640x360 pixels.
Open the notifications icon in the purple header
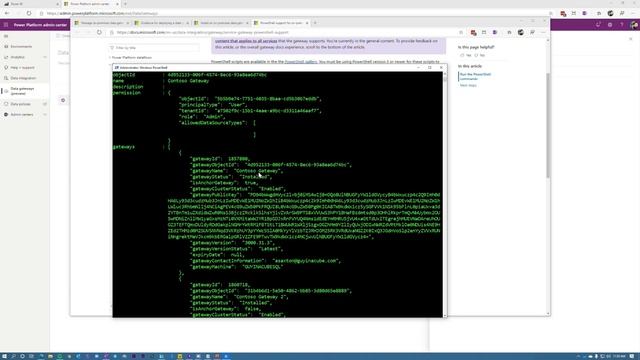[598, 25]
